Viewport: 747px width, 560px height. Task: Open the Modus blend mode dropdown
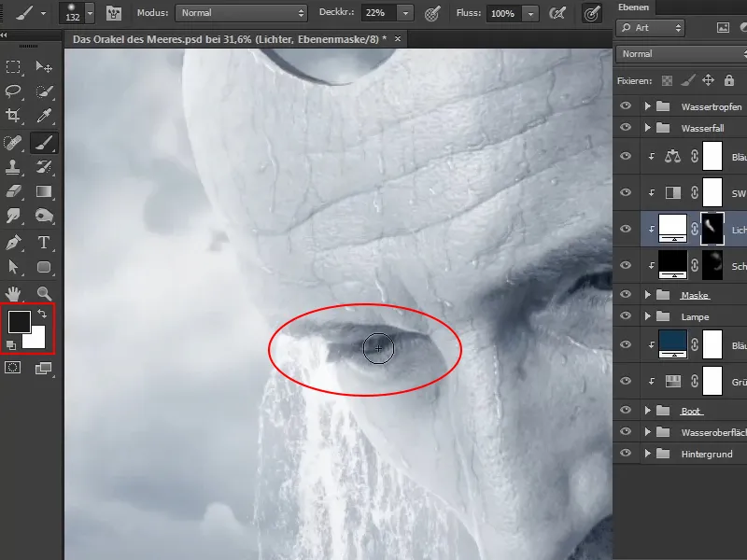pyautogui.click(x=241, y=13)
